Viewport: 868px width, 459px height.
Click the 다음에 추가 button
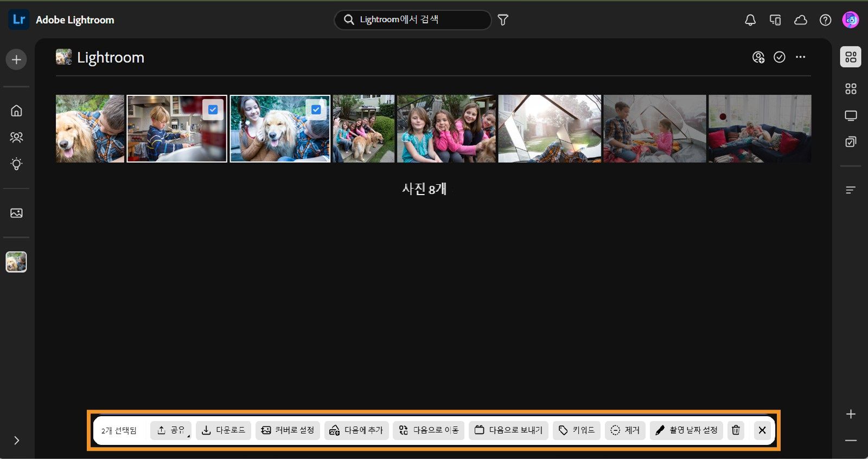coord(356,430)
